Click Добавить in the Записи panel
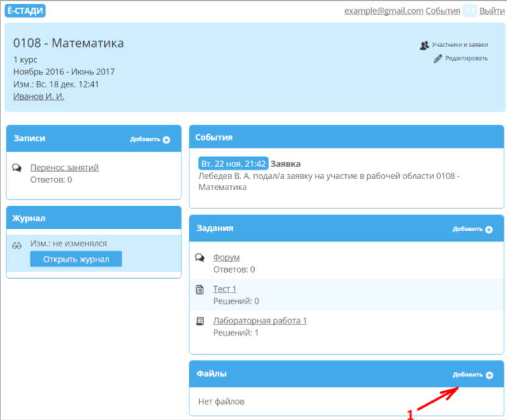This screenshot has width=507, height=420. click(x=145, y=139)
